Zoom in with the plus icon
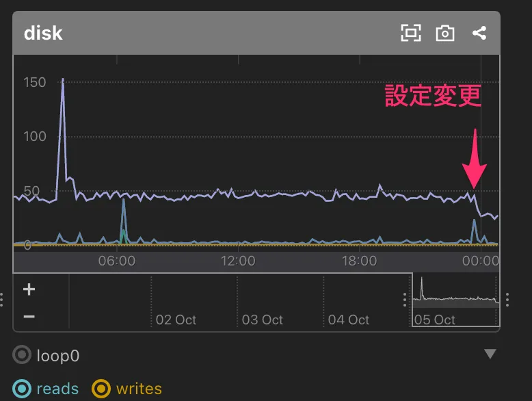This screenshot has width=532, height=401. pos(29,289)
